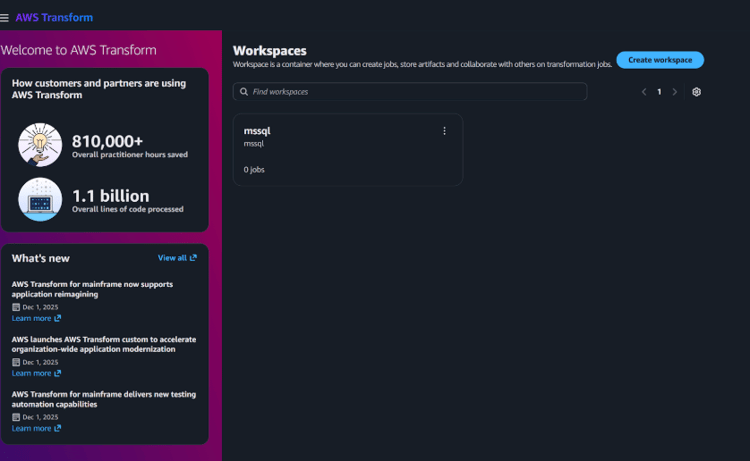This screenshot has height=461, width=750.
Task: Click the View all external link icon
Action: point(193,258)
